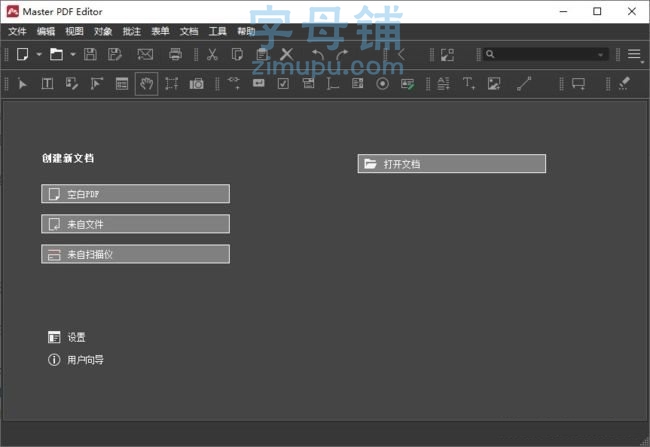650x447 pixels.
Task: Open the 工具 menu
Action: (x=218, y=32)
